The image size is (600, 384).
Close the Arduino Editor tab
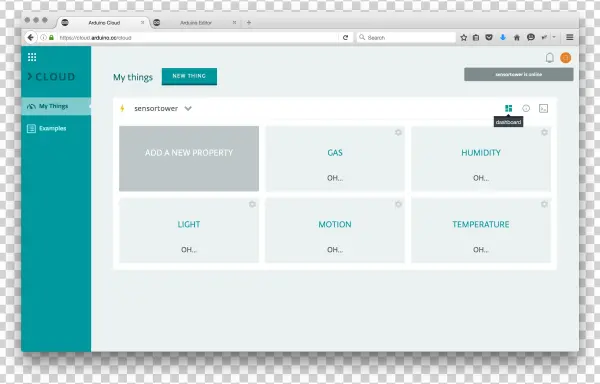point(234,23)
